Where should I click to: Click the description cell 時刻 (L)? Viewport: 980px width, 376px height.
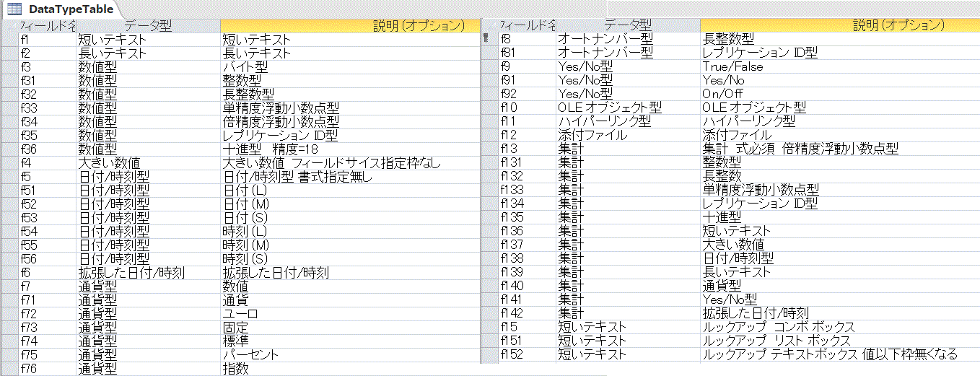350,231
